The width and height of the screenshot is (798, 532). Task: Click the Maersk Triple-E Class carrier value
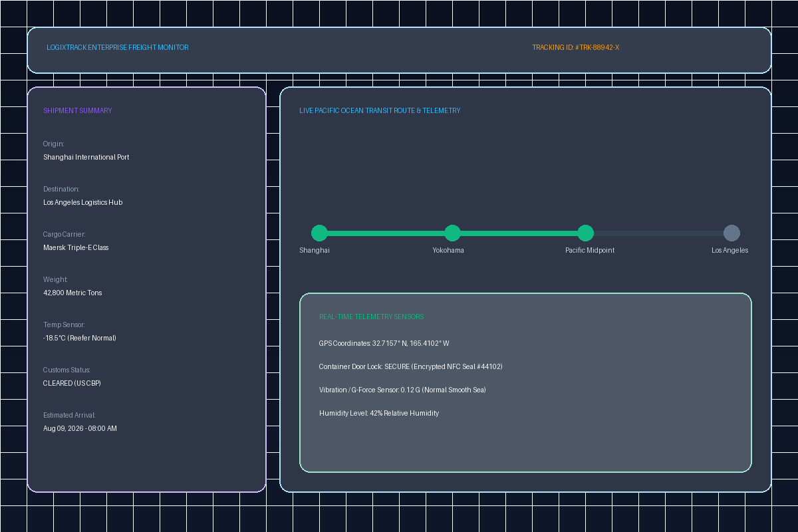tap(76, 247)
